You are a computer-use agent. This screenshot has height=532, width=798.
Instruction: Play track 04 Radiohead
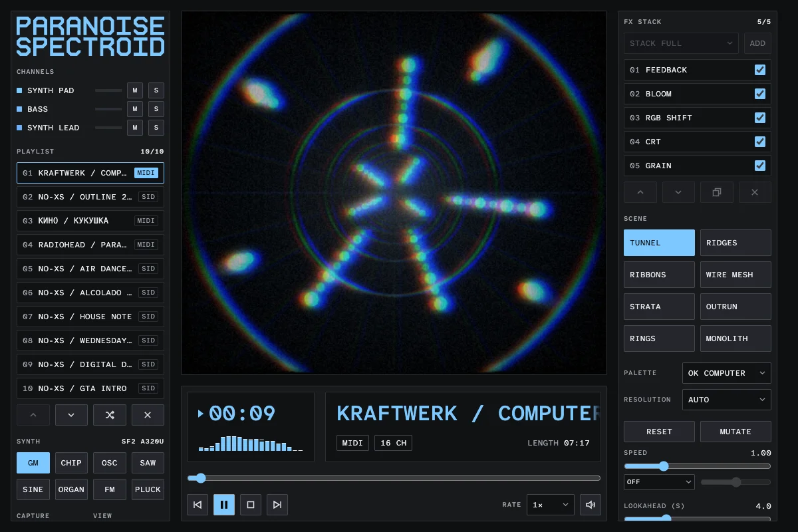pos(90,245)
